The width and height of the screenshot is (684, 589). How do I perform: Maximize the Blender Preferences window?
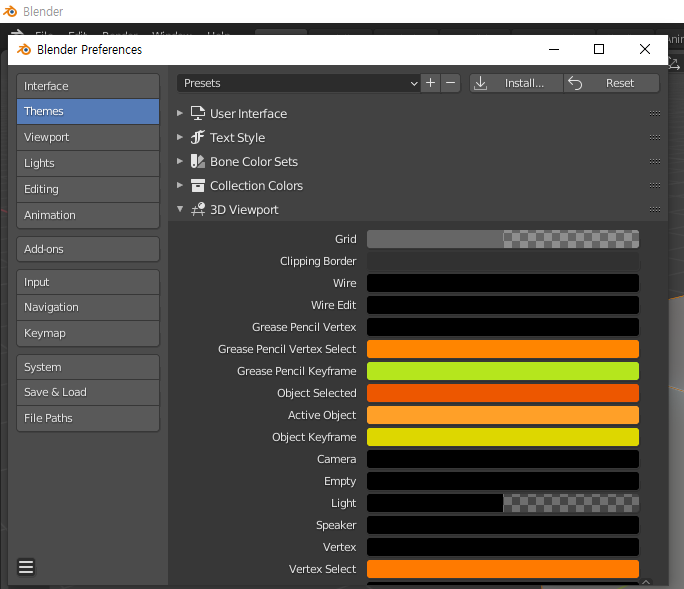pyautogui.click(x=599, y=49)
